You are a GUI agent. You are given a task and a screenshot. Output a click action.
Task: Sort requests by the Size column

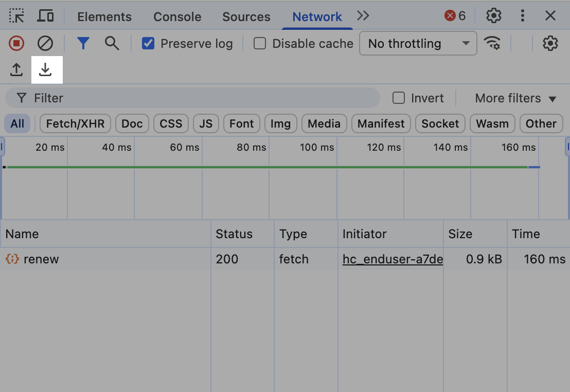pyautogui.click(x=475, y=234)
